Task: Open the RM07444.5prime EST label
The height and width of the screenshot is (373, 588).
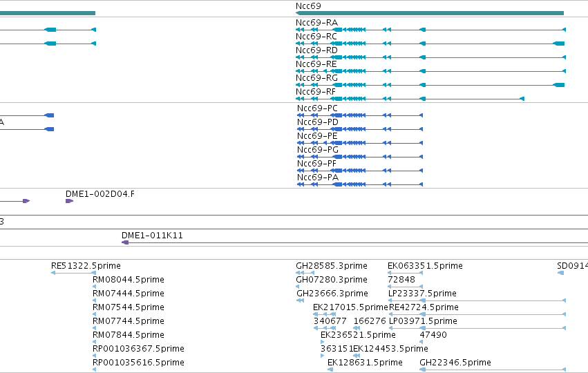Action: point(129,294)
